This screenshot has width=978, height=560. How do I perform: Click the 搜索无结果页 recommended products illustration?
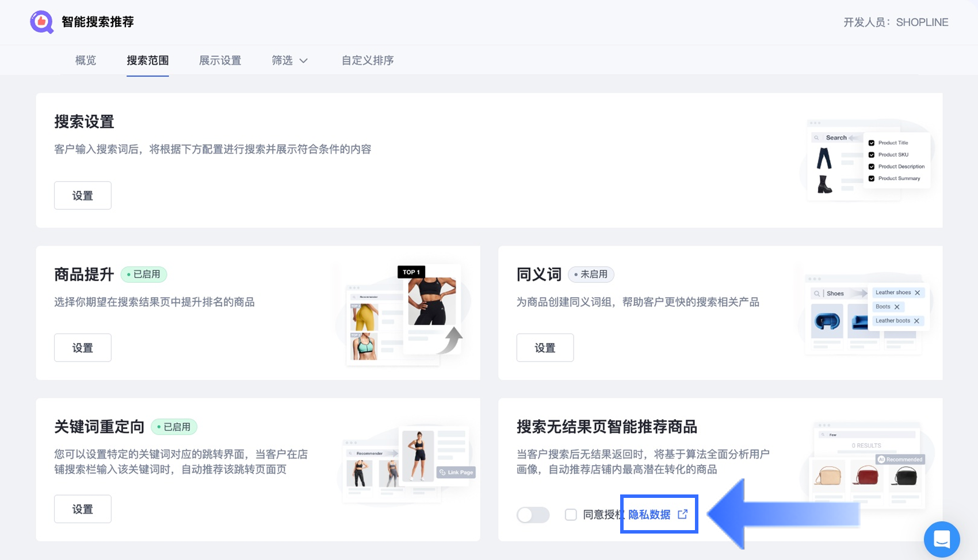(x=867, y=465)
